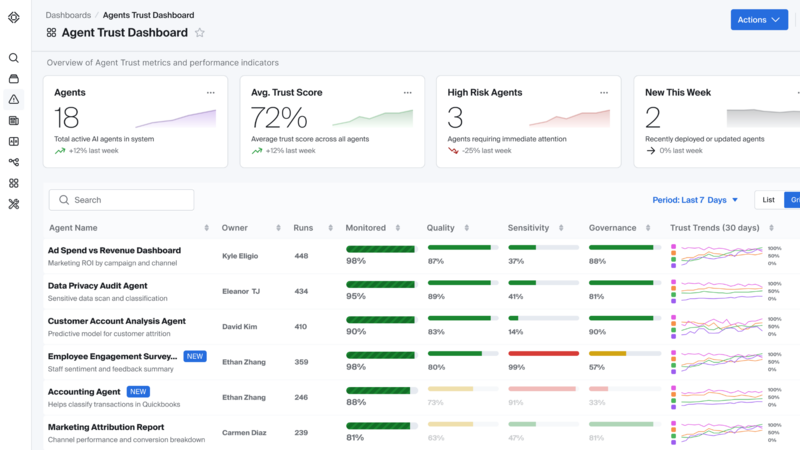
Task: Open the four-squares apps sidebar icon
Action: pyautogui.click(x=14, y=183)
